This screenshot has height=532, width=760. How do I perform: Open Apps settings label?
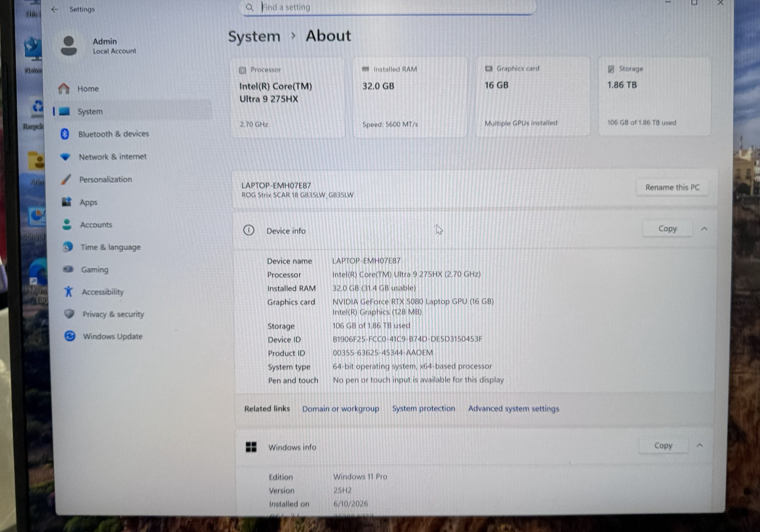(88, 203)
